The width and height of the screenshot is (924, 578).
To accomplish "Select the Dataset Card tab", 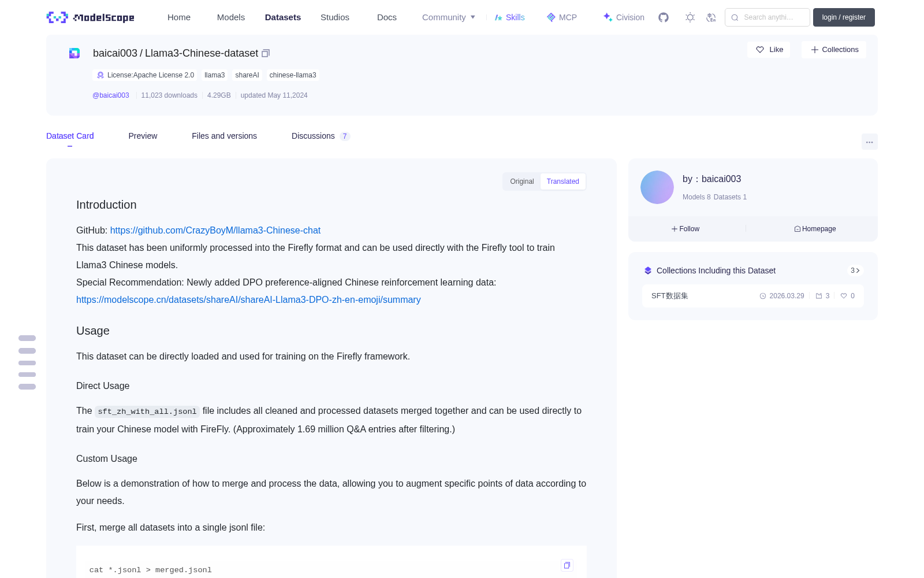I will pos(70,136).
